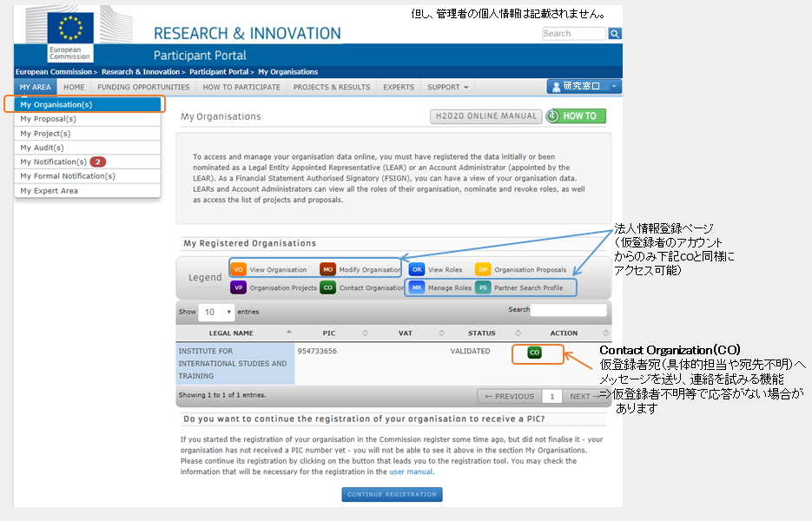Click the NEXT pagination button

[x=585, y=396]
